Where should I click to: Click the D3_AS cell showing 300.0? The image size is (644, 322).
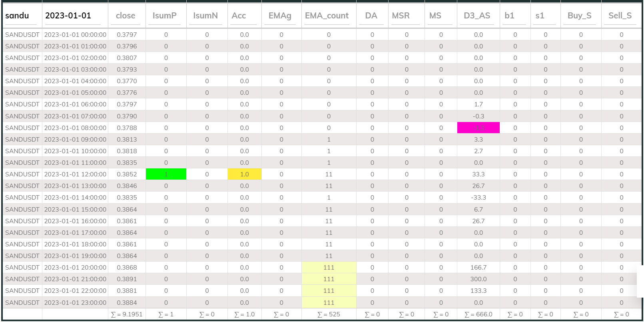(x=478, y=279)
